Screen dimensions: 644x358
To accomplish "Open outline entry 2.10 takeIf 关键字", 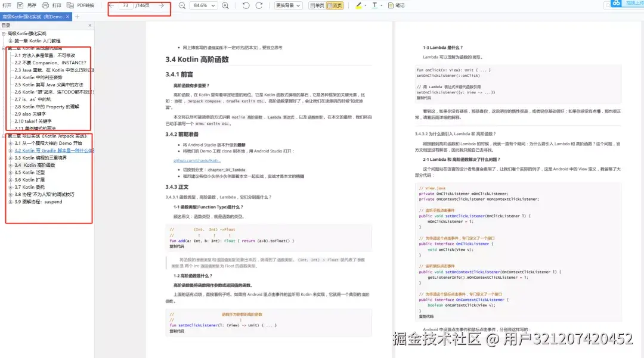I will coord(33,122).
